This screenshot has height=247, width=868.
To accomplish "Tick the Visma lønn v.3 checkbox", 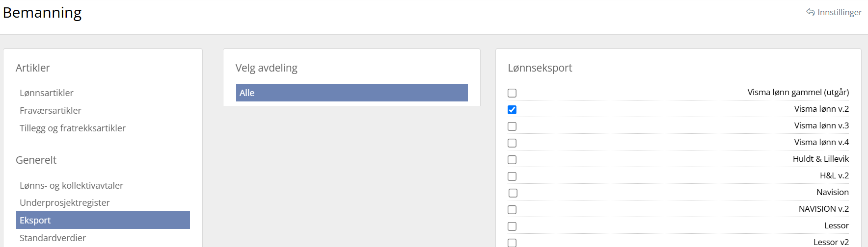I will pos(512,126).
